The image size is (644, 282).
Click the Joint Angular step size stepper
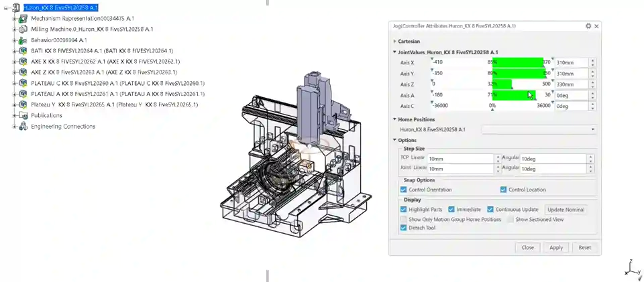pos(590,168)
